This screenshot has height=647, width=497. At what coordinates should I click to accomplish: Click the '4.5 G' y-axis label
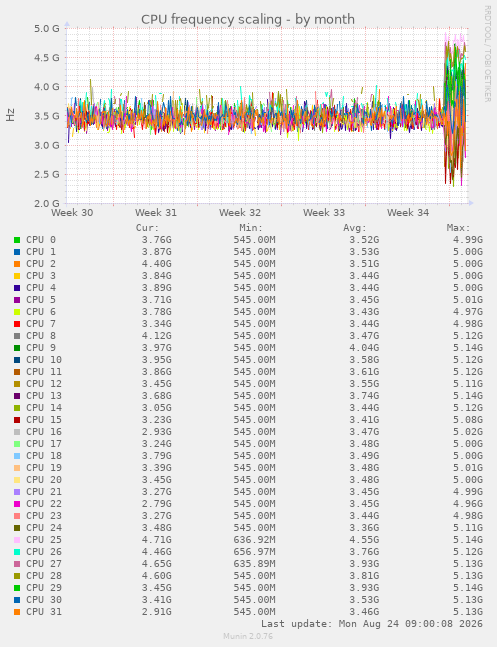pos(47,58)
